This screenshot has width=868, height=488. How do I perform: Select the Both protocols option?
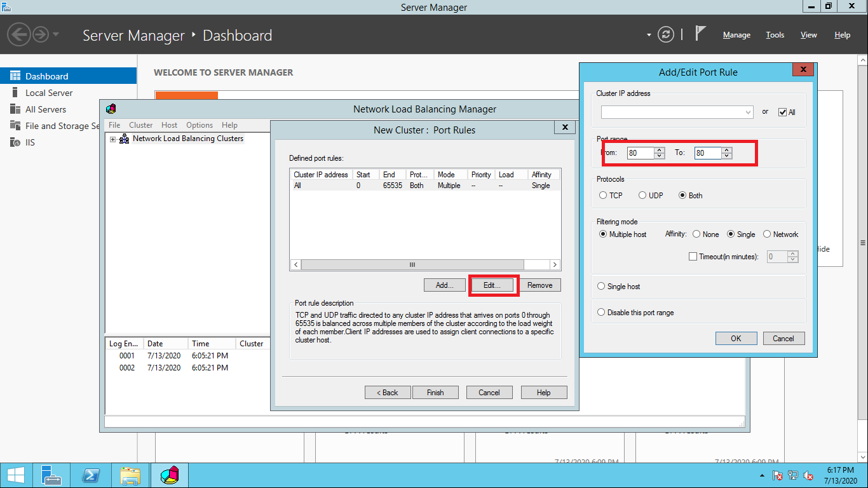click(x=683, y=196)
